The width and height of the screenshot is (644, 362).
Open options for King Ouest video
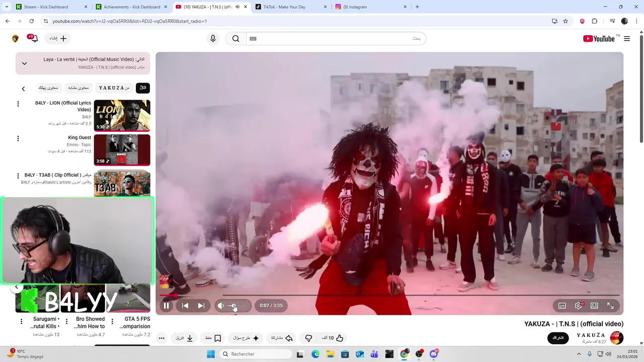(18, 138)
